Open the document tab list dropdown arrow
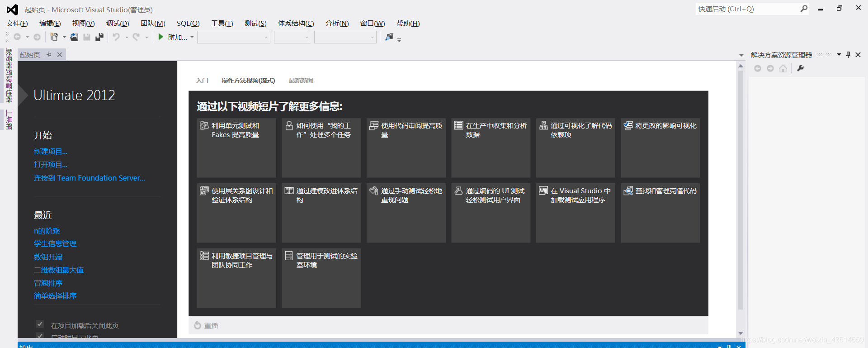Screen dimensions: 868x348 tap(741, 55)
